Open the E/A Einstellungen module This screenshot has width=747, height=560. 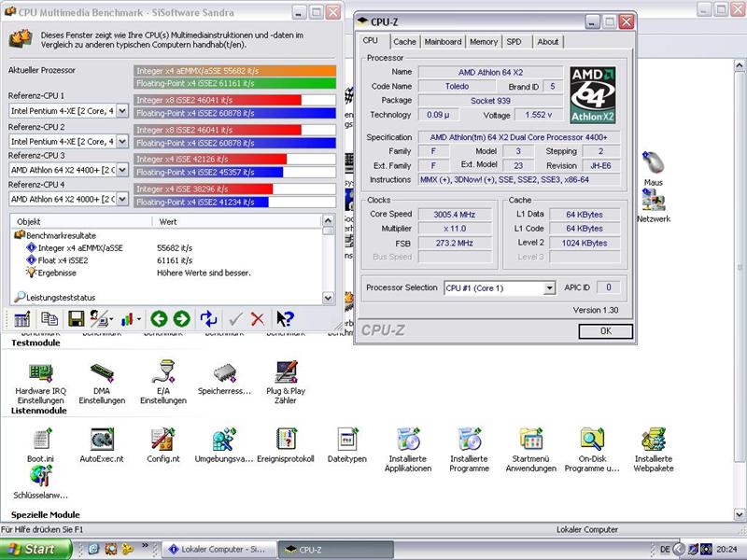click(x=163, y=384)
